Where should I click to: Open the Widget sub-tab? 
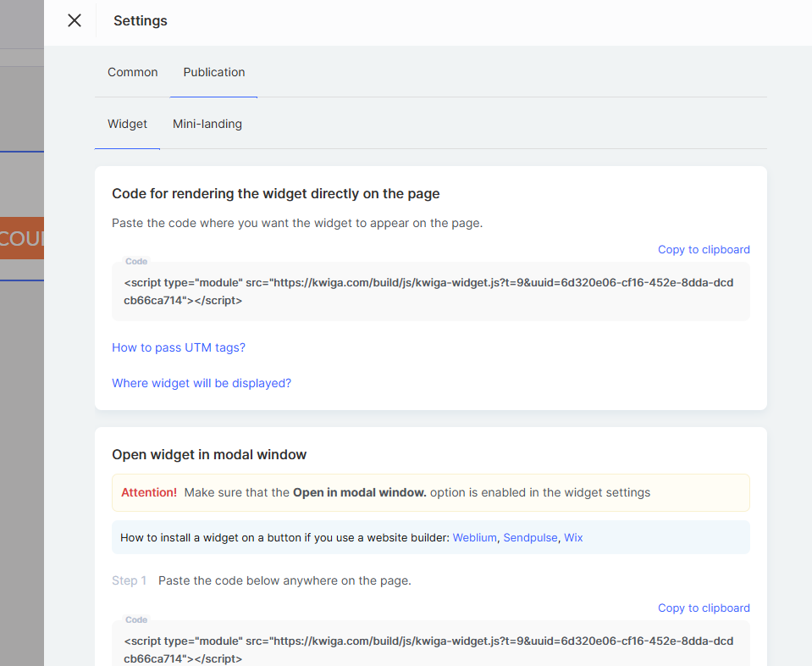[127, 124]
